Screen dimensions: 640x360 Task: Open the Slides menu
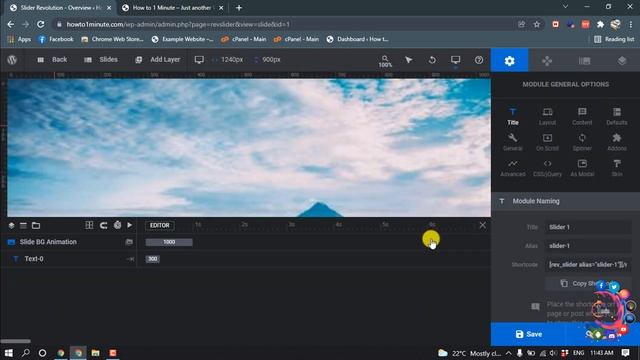click(x=101, y=60)
